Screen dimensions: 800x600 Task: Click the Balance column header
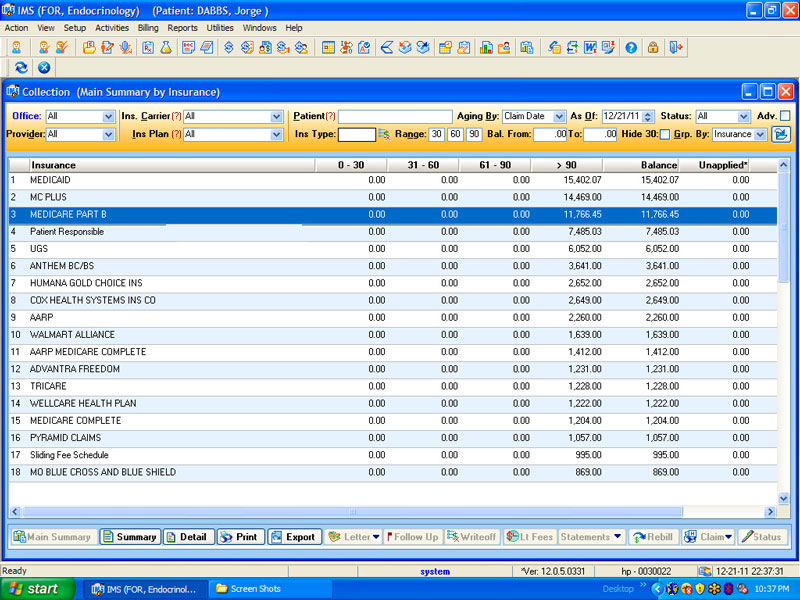[641, 165]
